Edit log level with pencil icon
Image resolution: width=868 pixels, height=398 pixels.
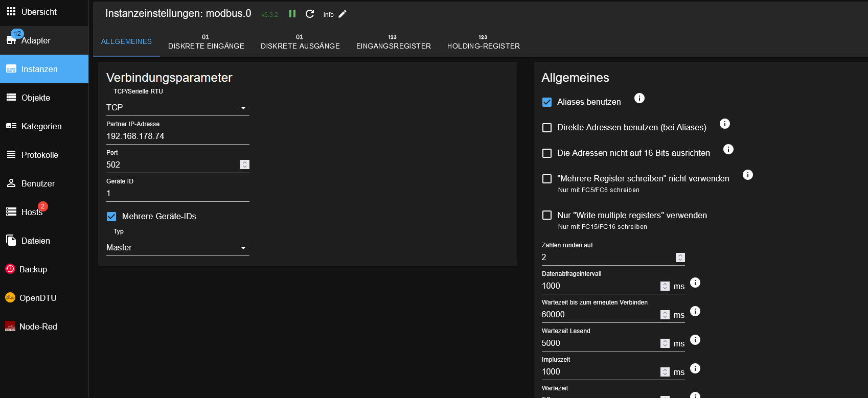(342, 14)
